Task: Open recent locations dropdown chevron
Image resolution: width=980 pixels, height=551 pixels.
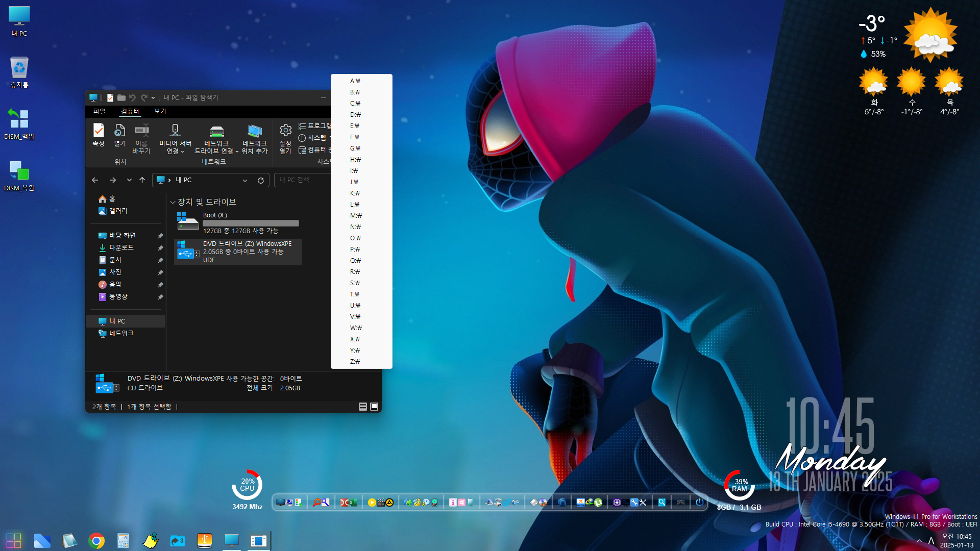Action: (129, 180)
